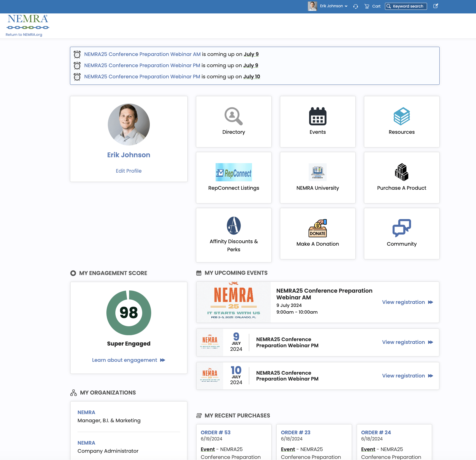Click the Affinity Discounts & Perks icon

[234, 226]
